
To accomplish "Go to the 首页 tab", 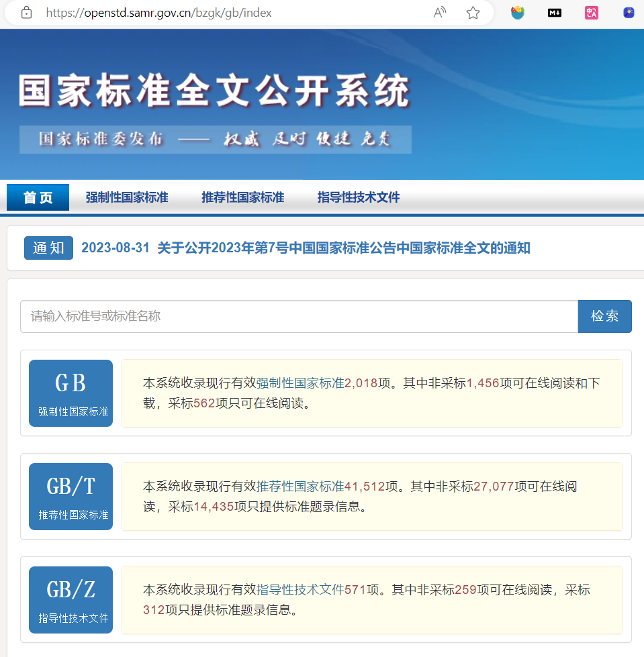I will (38, 197).
